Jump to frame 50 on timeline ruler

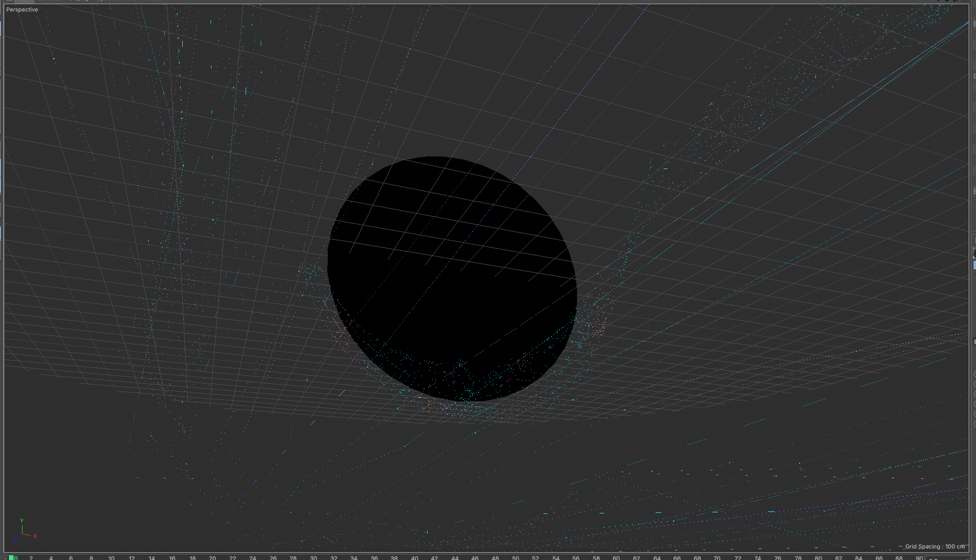(x=516, y=558)
